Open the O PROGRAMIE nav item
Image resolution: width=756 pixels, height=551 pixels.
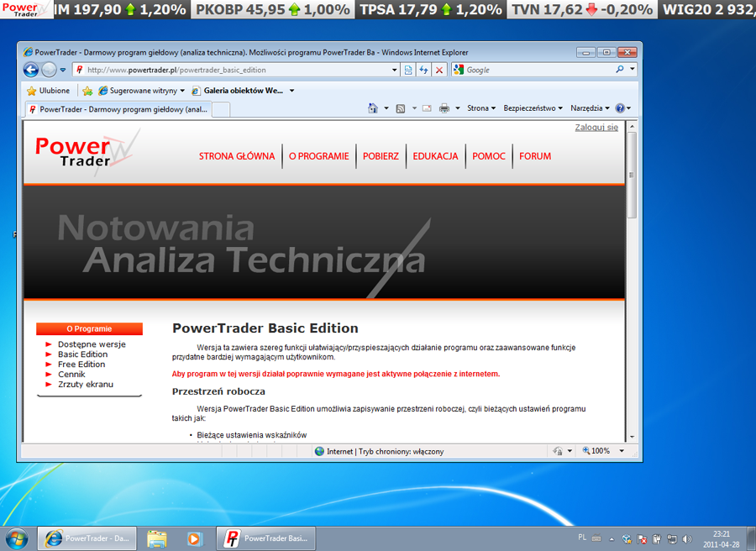(318, 156)
